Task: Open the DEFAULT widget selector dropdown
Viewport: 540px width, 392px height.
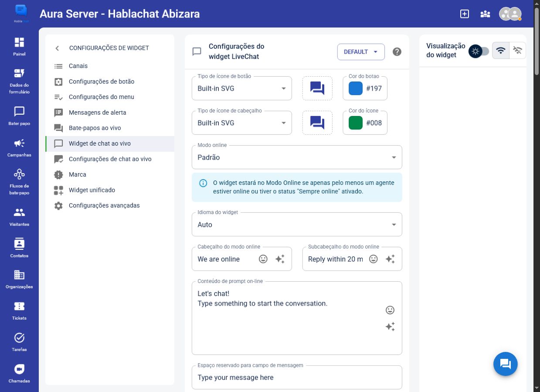Action: tap(361, 52)
